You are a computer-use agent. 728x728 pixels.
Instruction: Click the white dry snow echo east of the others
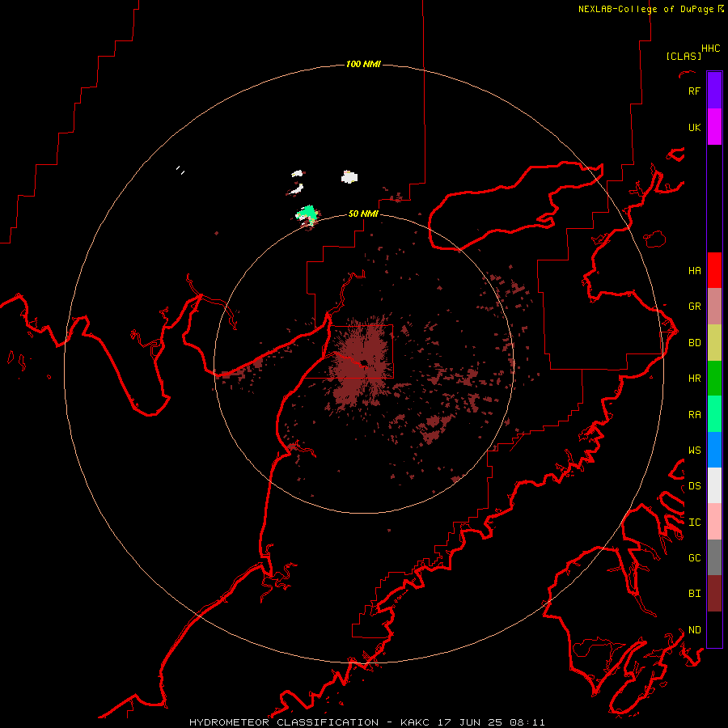349,177
